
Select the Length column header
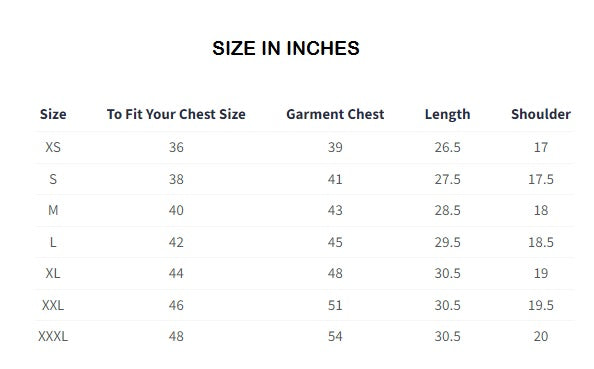pyautogui.click(x=447, y=114)
